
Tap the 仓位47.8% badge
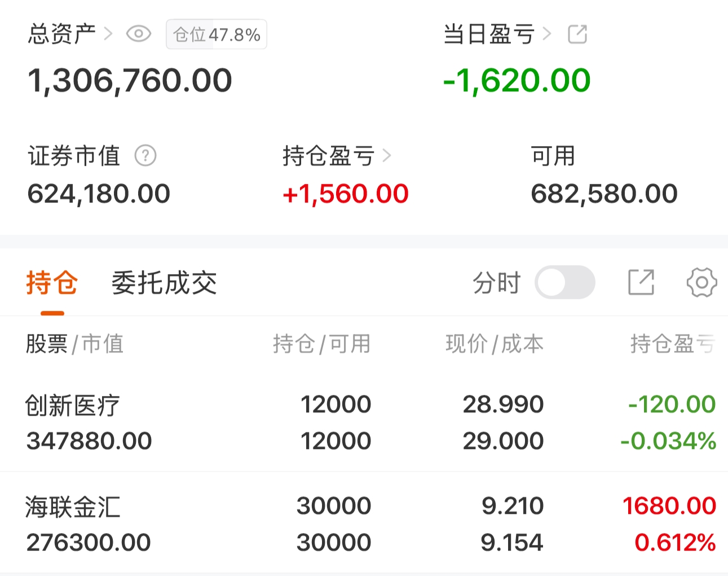[x=217, y=35]
